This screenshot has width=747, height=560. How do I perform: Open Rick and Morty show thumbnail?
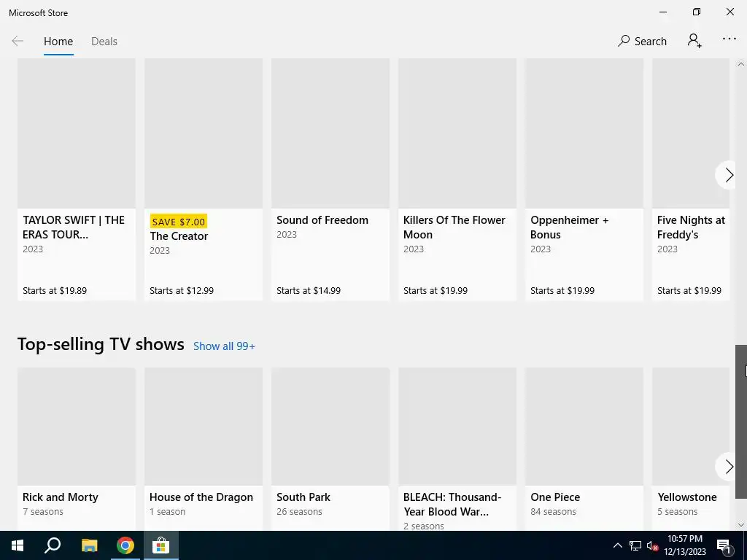[76, 426]
